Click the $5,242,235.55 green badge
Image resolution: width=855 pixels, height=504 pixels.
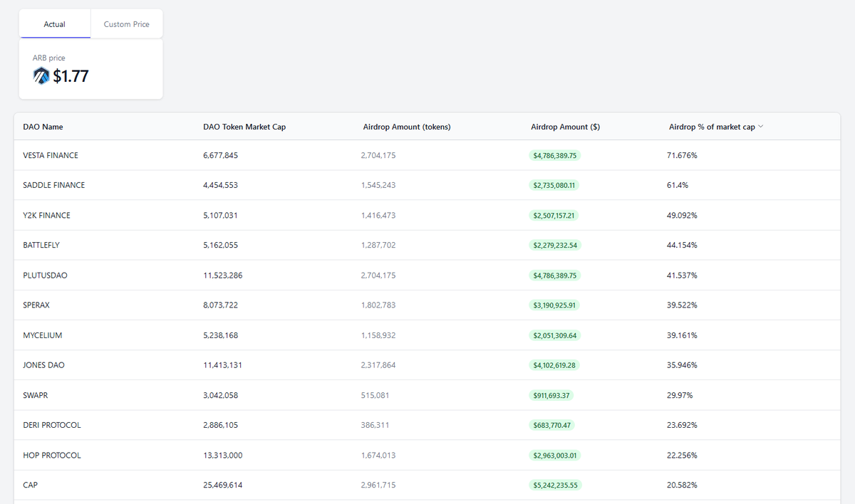tap(555, 485)
